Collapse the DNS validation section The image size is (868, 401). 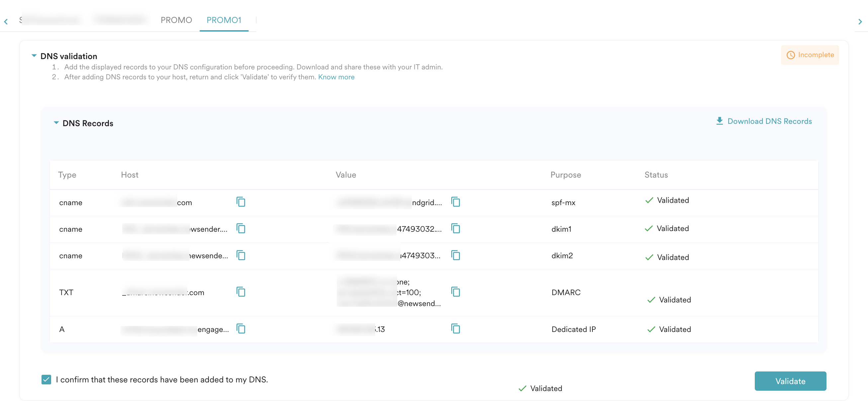coord(34,55)
